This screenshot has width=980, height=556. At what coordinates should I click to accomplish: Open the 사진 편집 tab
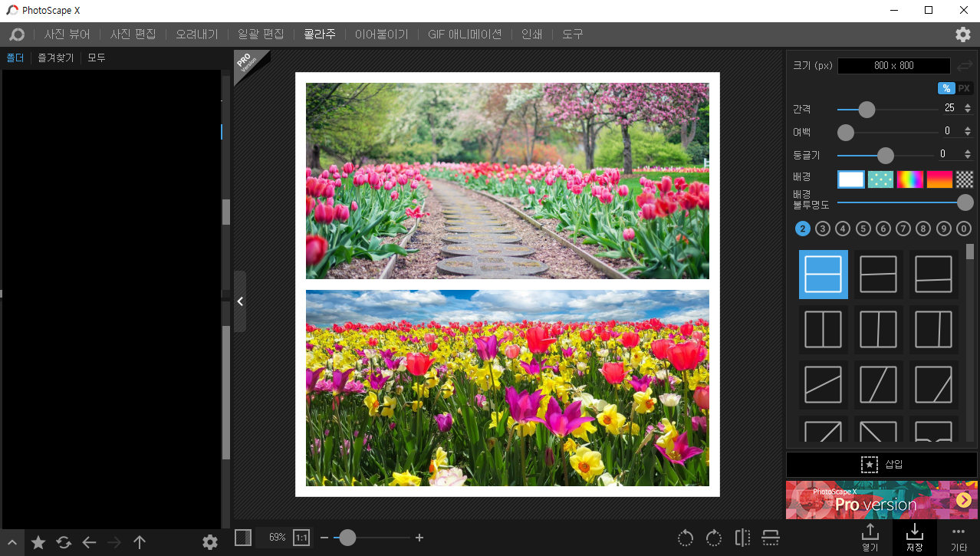click(x=133, y=34)
